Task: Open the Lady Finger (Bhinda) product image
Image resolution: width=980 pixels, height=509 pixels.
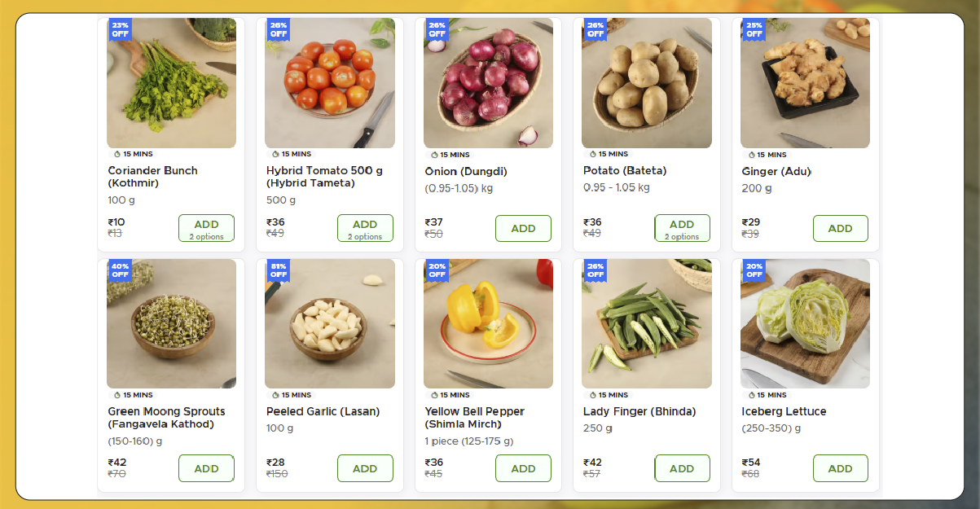Action: [x=646, y=323]
